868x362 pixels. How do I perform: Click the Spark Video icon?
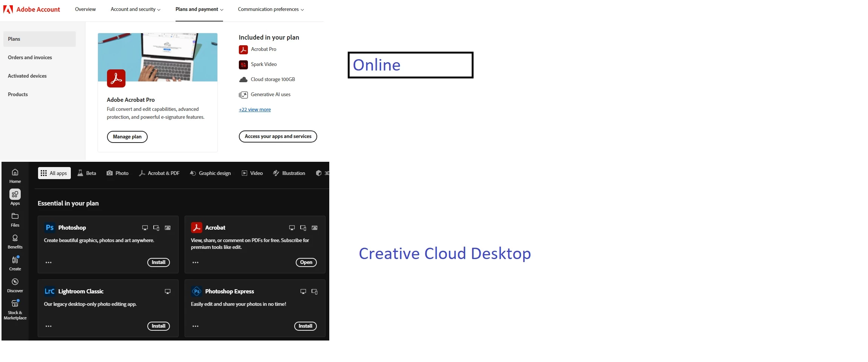point(243,64)
